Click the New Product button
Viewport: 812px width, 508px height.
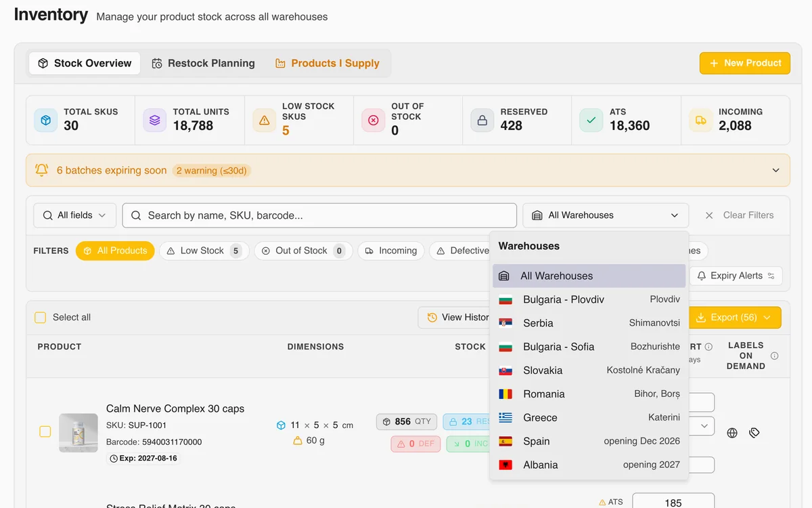pos(745,63)
